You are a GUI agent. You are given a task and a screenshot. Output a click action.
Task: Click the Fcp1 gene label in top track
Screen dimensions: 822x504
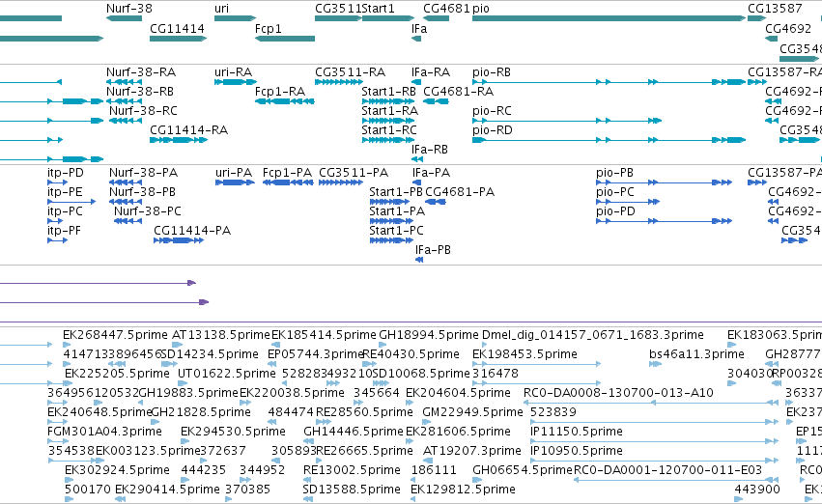pyautogui.click(x=269, y=28)
